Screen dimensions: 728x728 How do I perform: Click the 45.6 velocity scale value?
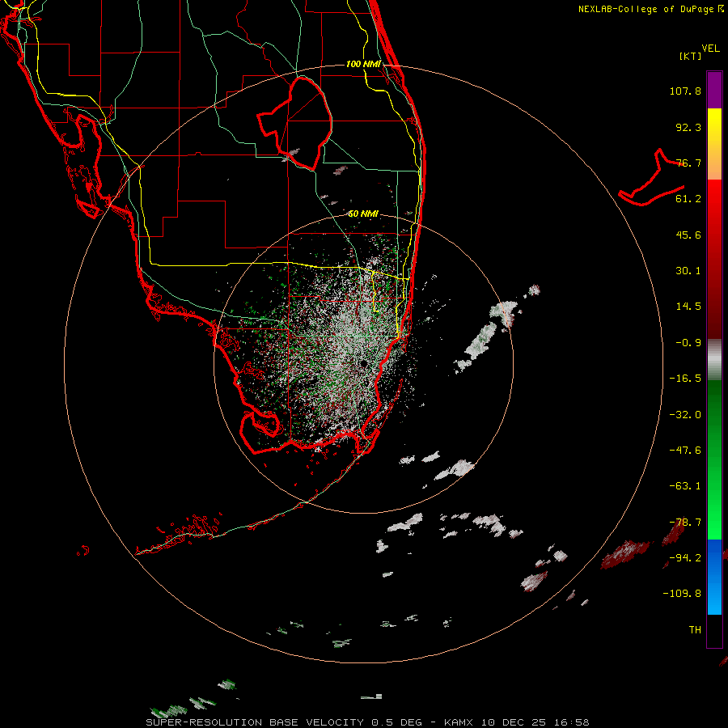pyautogui.click(x=688, y=235)
